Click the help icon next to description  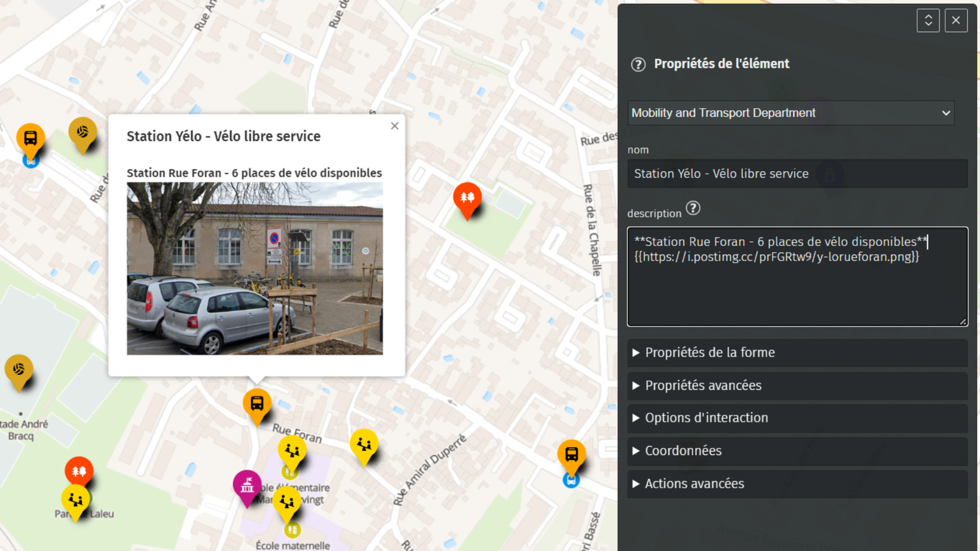point(693,209)
